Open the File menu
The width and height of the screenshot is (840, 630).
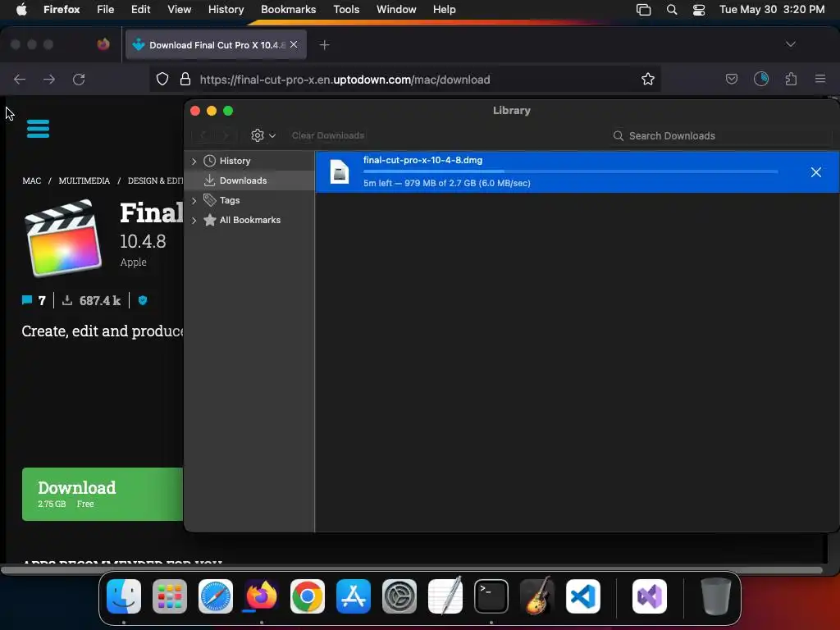pyautogui.click(x=106, y=10)
